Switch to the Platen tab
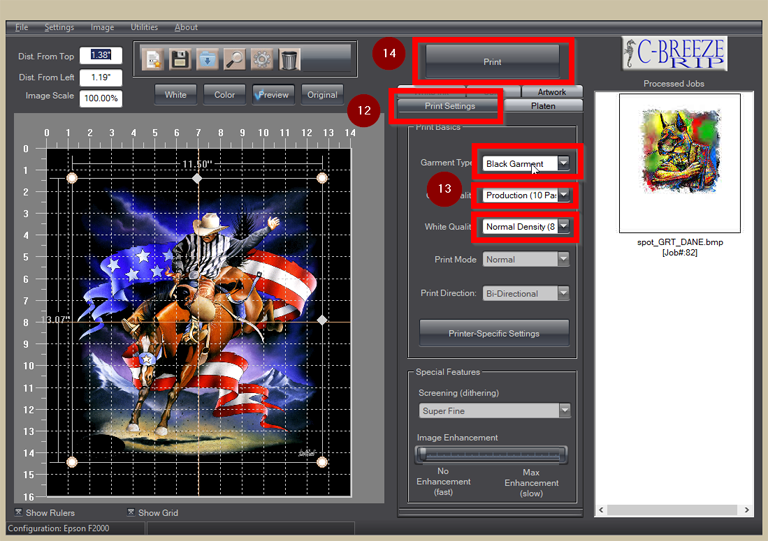Screen dimensions: 768x541 [x=543, y=106]
